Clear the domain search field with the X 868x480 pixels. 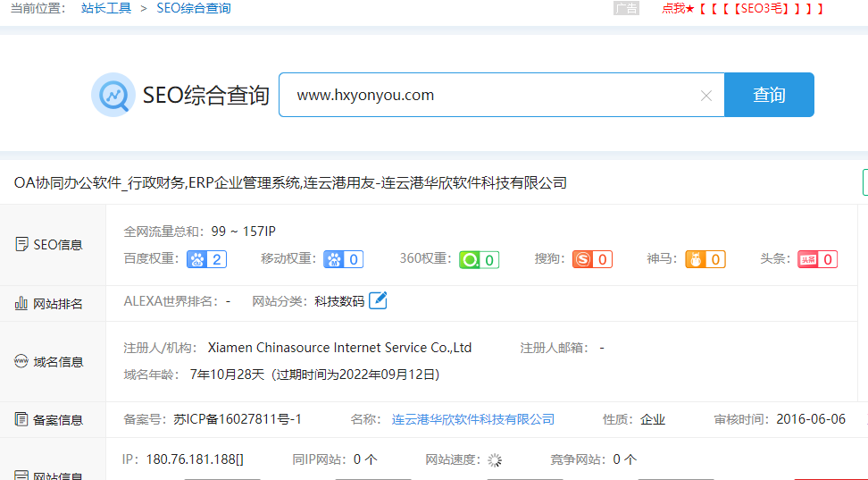coord(705,96)
